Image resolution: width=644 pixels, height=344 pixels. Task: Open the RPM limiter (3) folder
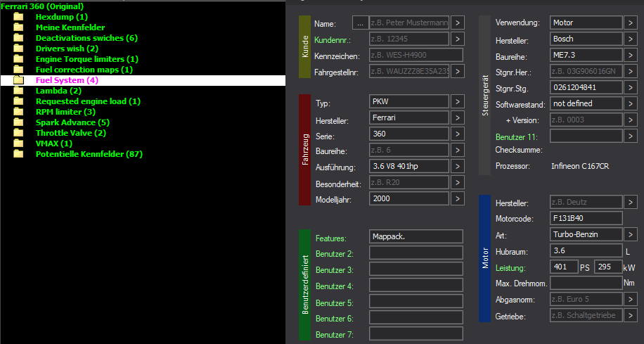coord(65,112)
